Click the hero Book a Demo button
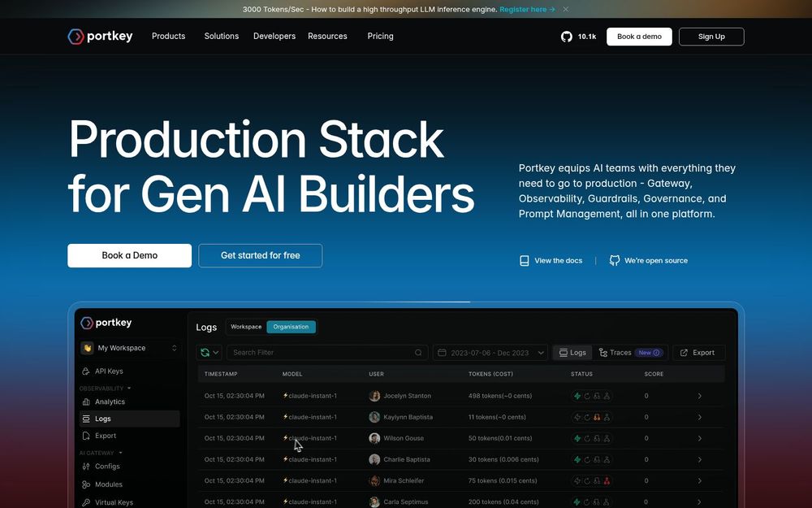This screenshot has width=812, height=508. (x=129, y=255)
